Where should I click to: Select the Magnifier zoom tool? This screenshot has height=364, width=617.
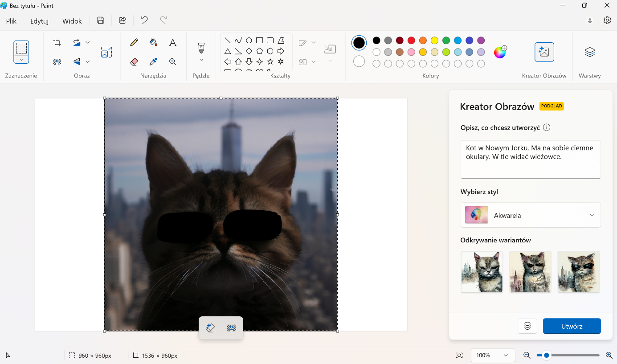173,62
